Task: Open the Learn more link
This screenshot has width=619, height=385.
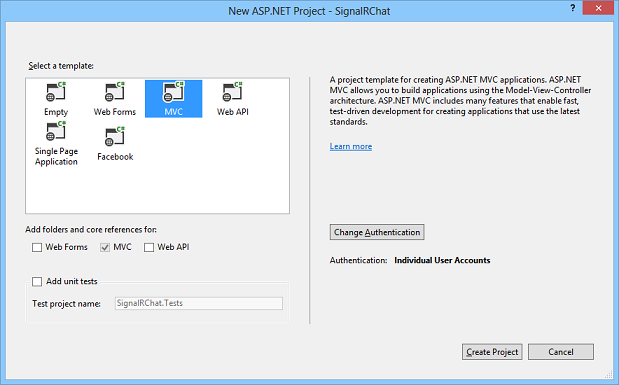Action: coord(351,146)
